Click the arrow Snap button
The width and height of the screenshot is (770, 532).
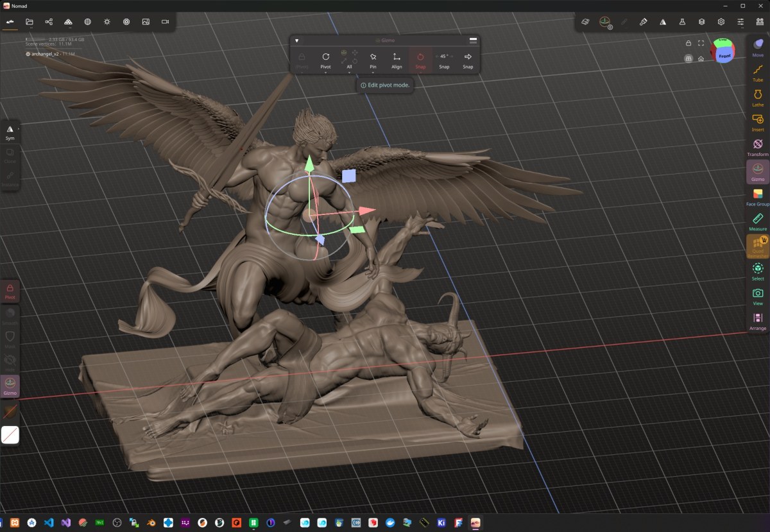click(x=468, y=60)
